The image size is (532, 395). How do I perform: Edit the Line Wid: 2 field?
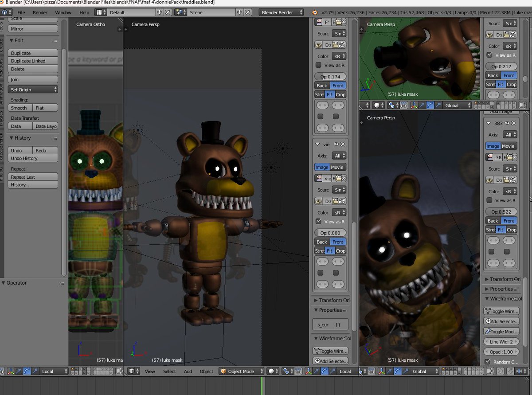click(501, 342)
